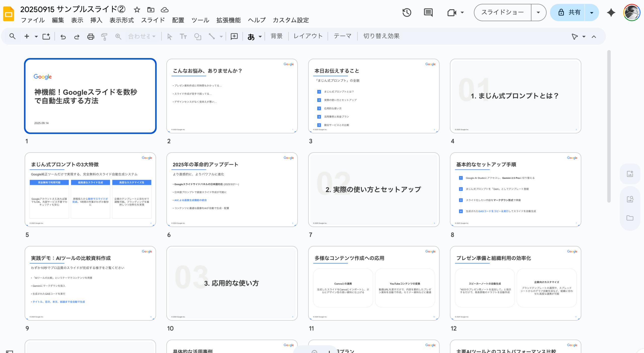Open the Gemini sparkle icon
The height and width of the screenshot is (353, 644).
coord(611,12)
